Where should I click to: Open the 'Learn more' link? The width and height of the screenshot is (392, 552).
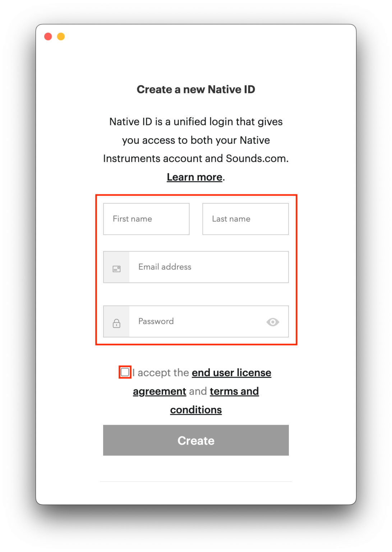click(194, 177)
